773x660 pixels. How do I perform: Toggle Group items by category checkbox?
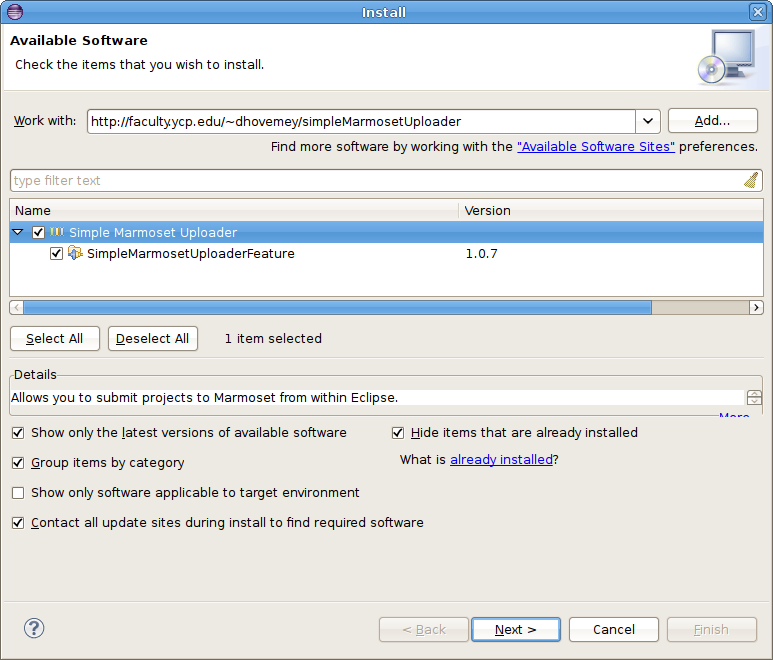click(18, 463)
